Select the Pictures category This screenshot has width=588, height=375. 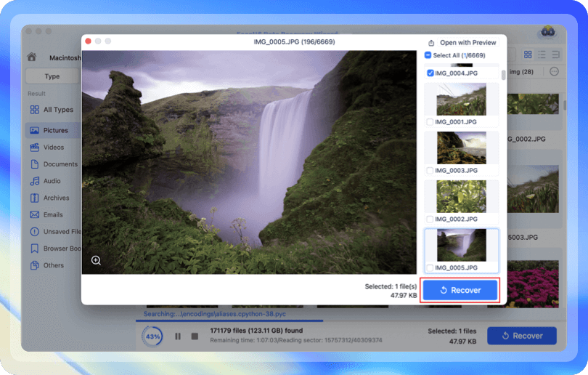(53, 130)
